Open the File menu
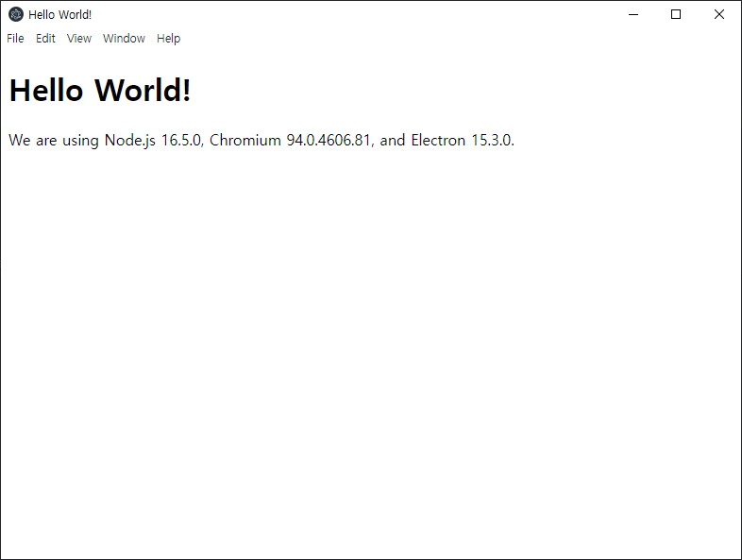Screen dimensions: 742x560 click(x=15, y=39)
